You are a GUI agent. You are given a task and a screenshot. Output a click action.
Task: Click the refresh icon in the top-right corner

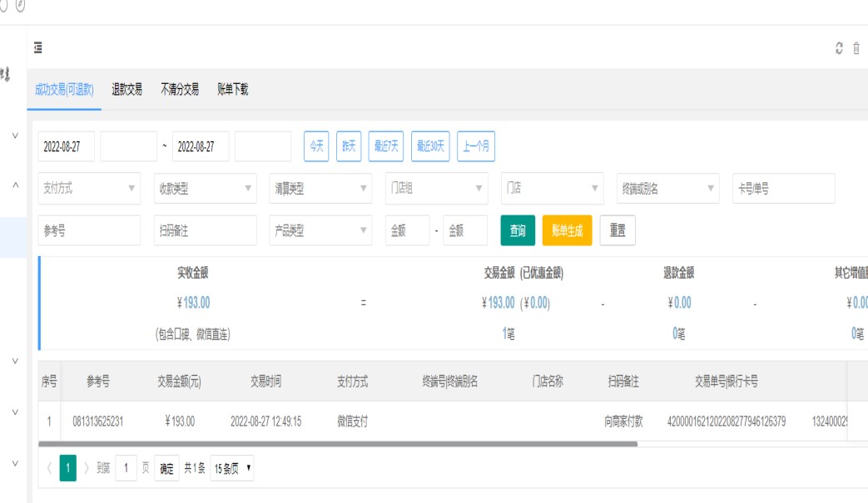pos(839,48)
